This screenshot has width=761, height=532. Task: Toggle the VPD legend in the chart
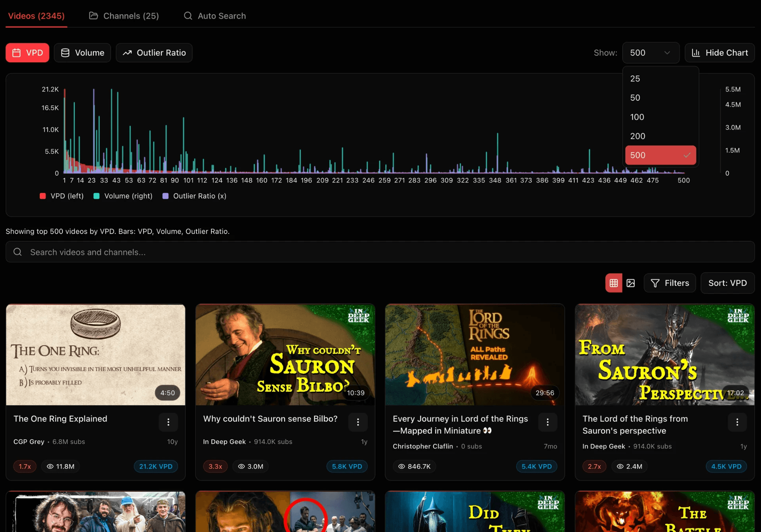tap(61, 196)
